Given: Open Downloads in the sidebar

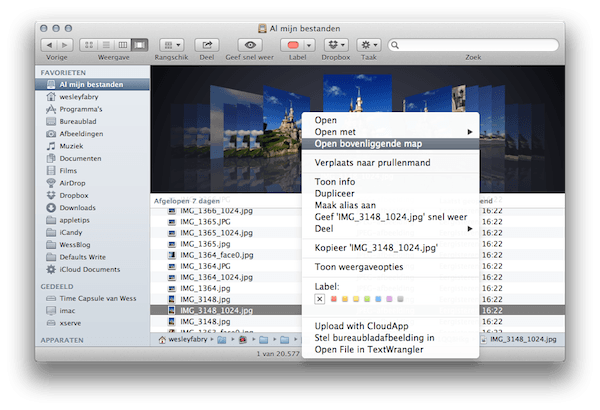Looking at the screenshot, I should click(92, 207).
